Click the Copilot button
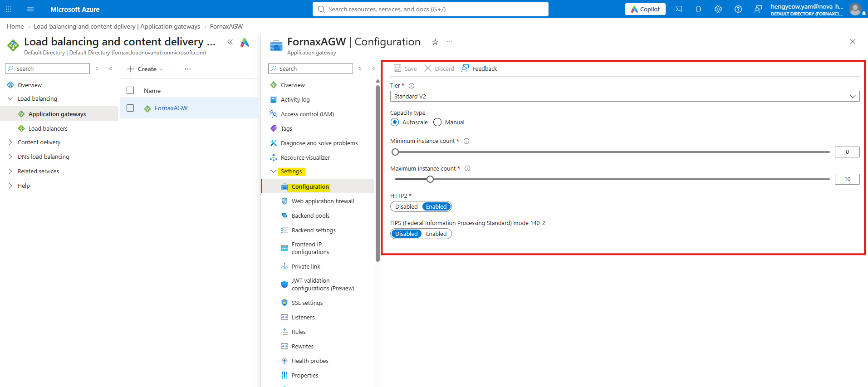 point(645,9)
